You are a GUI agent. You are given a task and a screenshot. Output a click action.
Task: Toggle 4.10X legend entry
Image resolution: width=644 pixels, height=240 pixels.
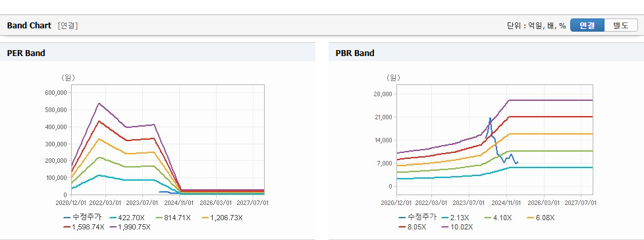coord(497,218)
